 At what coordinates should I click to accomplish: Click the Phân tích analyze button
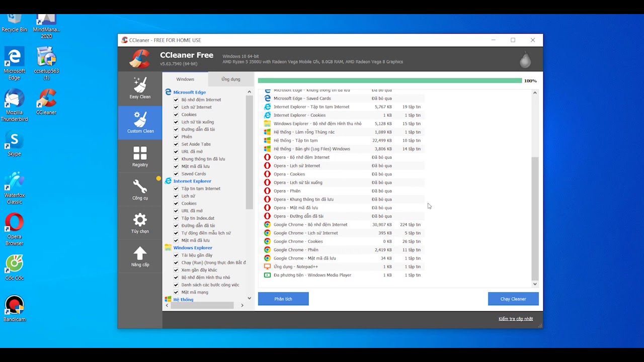tap(283, 299)
